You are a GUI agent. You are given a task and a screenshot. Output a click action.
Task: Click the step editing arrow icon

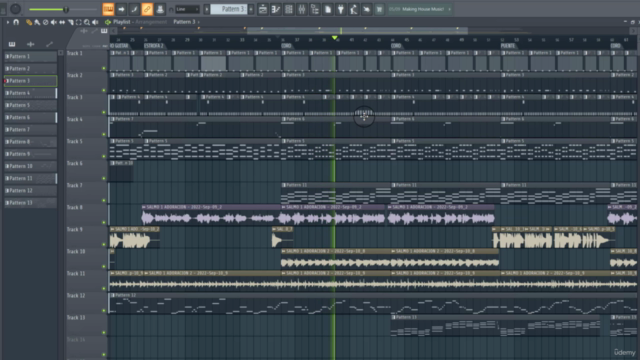[121, 9]
